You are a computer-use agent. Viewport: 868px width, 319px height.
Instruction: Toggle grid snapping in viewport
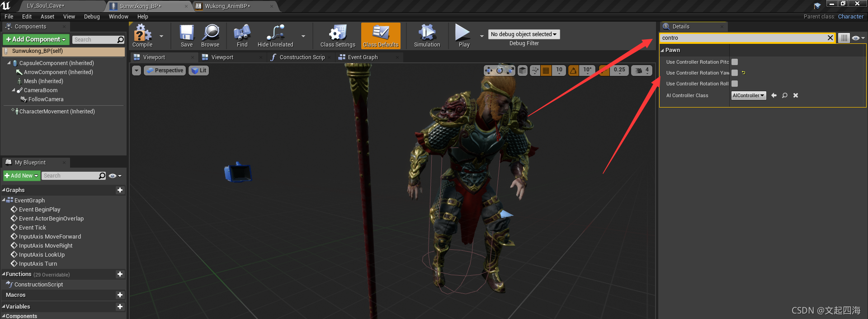[546, 70]
